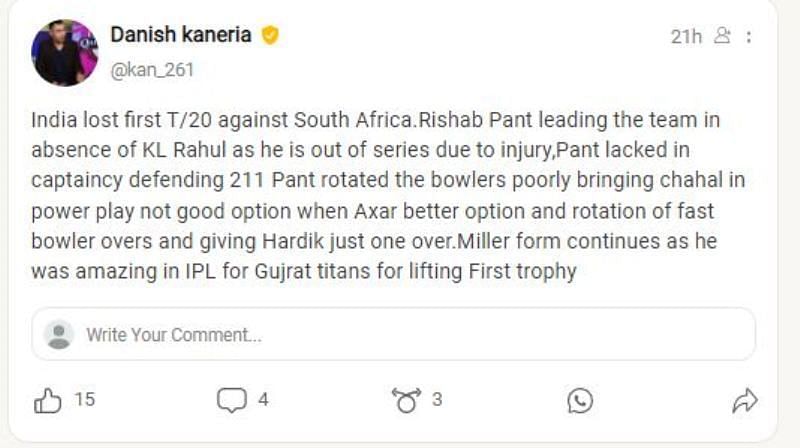Click the post's opening line about India's T/20 loss
The width and height of the screenshot is (800, 448).
click(x=375, y=121)
